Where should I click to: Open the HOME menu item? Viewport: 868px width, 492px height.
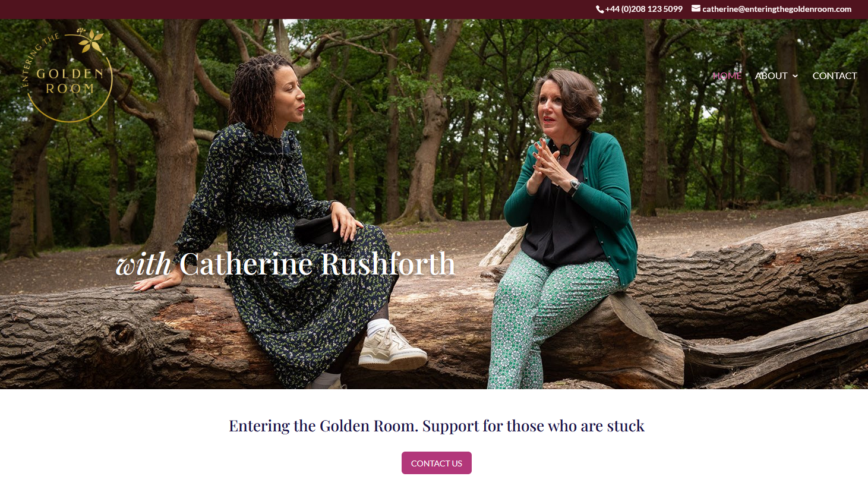click(x=727, y=75)
